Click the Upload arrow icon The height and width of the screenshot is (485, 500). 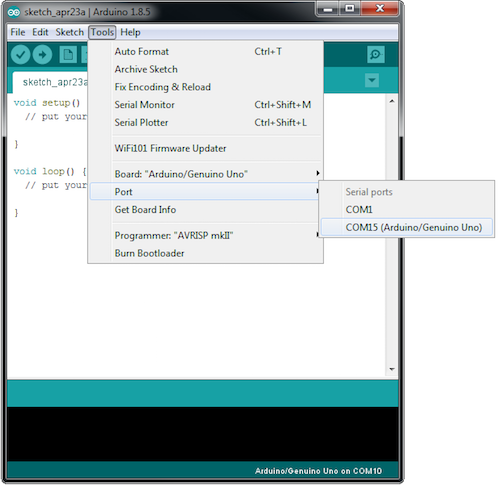(x=42, y=54)
